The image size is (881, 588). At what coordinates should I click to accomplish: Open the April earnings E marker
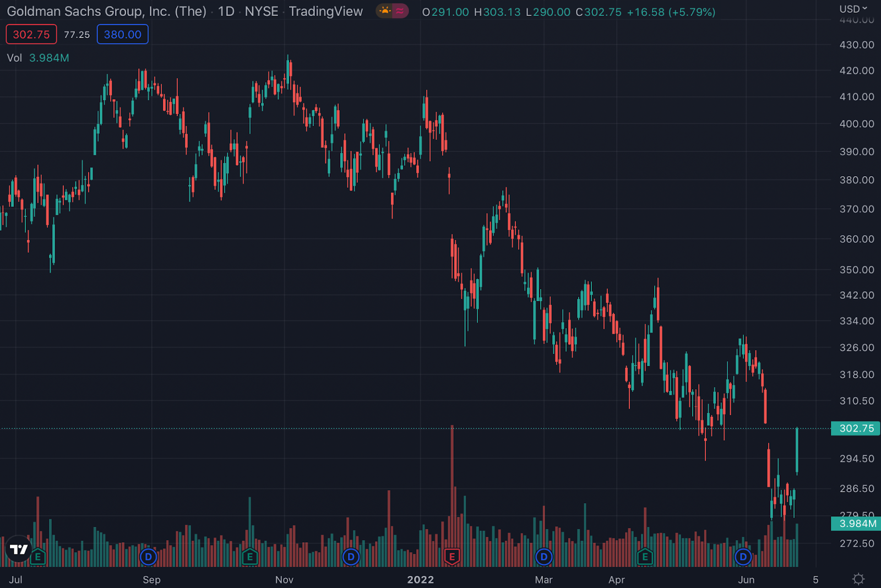coord(645,557)
